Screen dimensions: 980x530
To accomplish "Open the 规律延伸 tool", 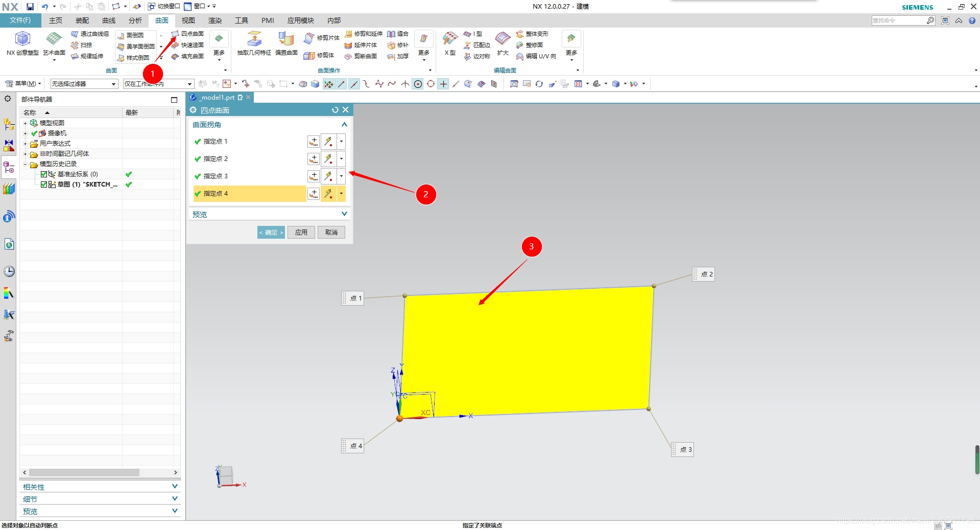I will 87,56.
